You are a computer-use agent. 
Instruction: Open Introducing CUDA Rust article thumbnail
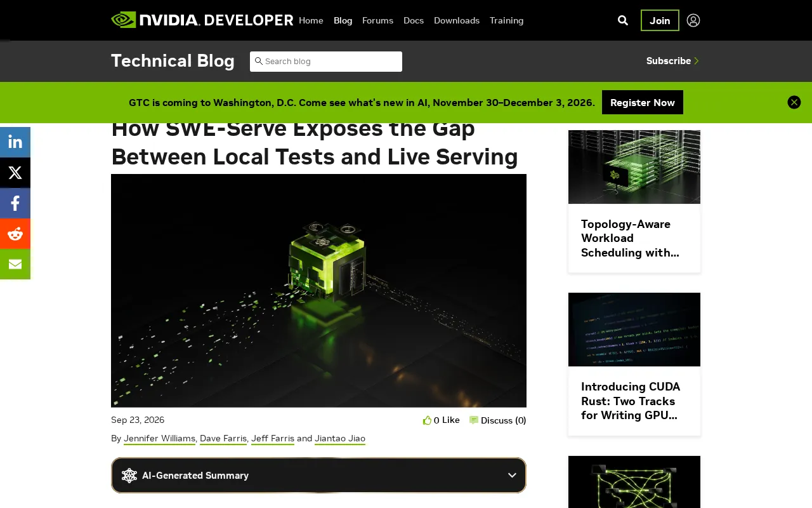tap(634, 330)
